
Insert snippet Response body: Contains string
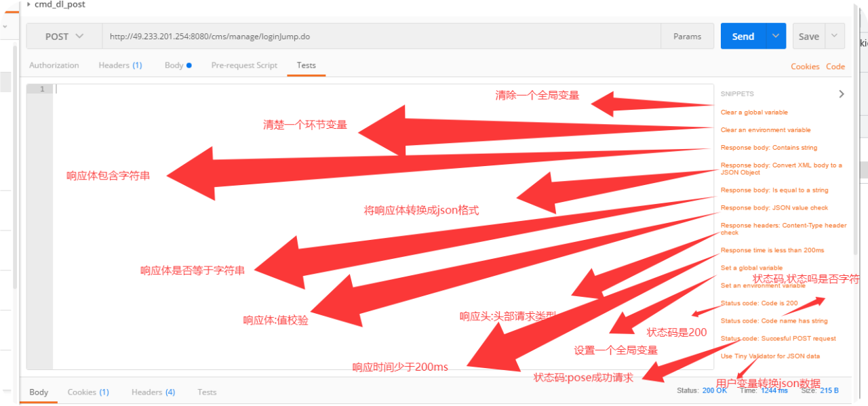pyautogui.click(x=769, y=148)
